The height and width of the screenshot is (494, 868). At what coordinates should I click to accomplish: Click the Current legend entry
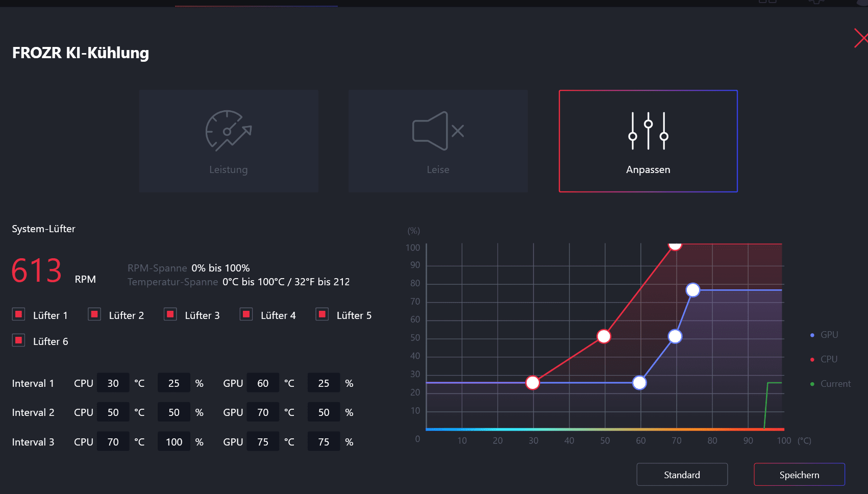pos(830,384)
